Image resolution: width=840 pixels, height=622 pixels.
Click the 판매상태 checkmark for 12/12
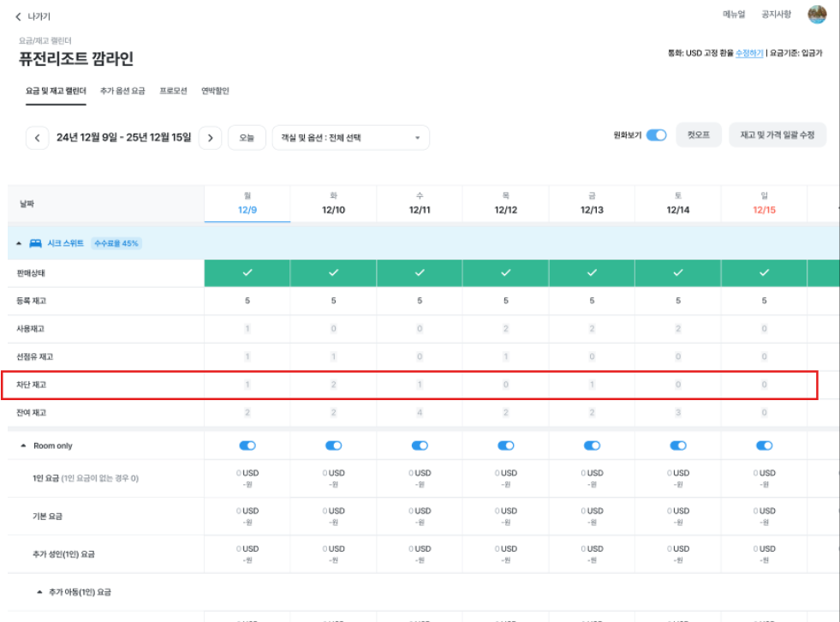[x=506, y=272]
